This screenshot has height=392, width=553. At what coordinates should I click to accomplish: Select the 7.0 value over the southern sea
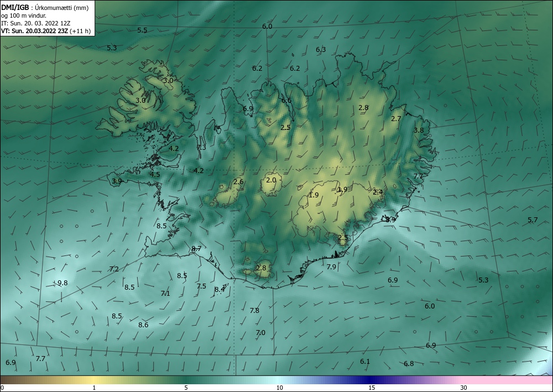point(260,333)
